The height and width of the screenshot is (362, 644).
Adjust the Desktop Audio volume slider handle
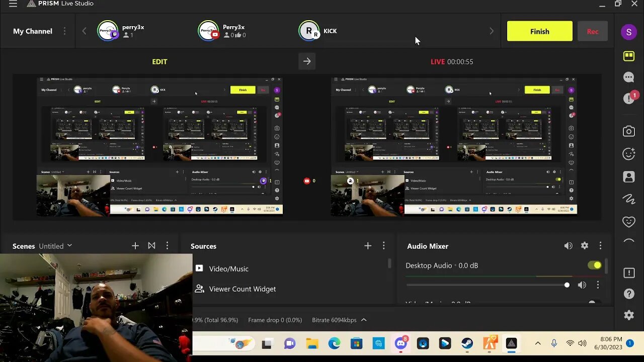(567, 285)
